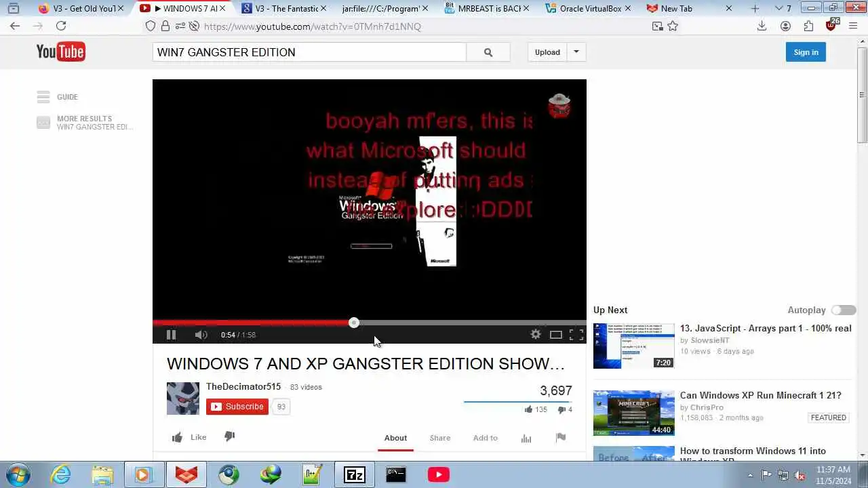Enter fullscreen mode
Viewport: 868px width, 488px height.
(x=576, y=335)
